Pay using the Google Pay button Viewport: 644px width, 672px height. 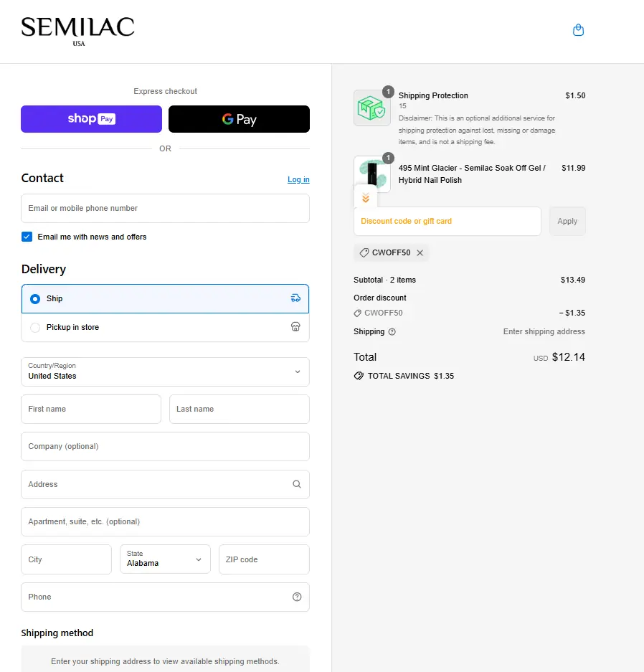(x=239, y=119)
